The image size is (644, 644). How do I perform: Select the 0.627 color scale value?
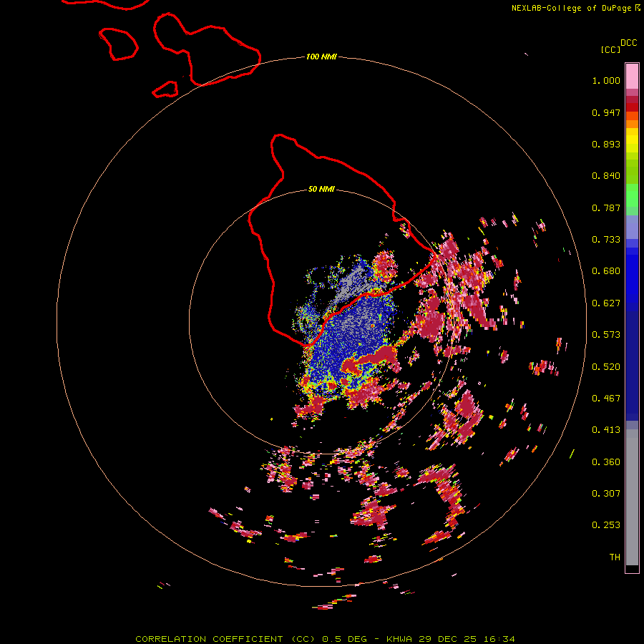tap(606, 303)
